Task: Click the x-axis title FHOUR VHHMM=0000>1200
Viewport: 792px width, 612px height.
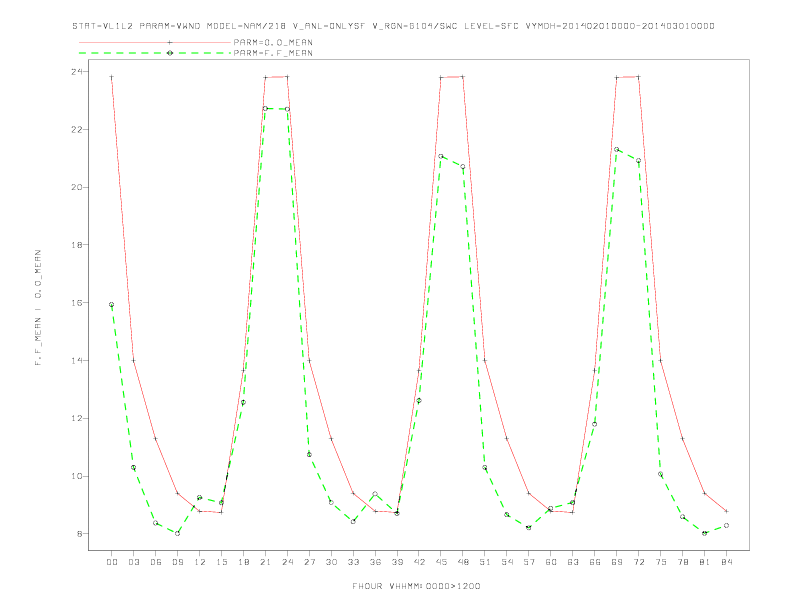Action: [x=416, y=586]
